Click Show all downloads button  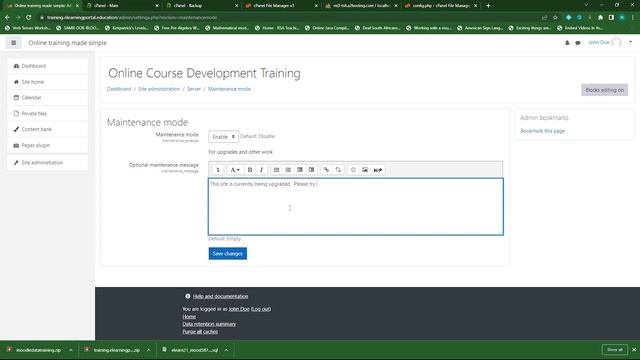614,350
